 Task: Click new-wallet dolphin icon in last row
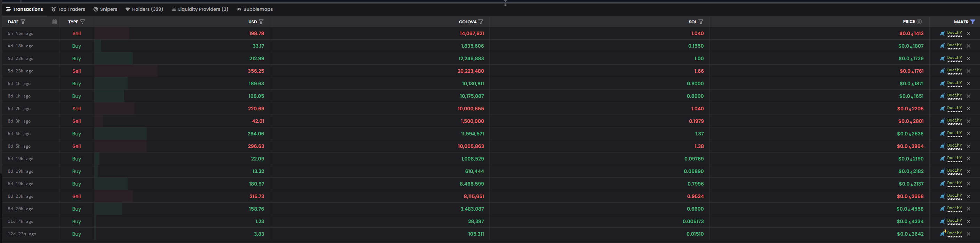click(943, 234)
